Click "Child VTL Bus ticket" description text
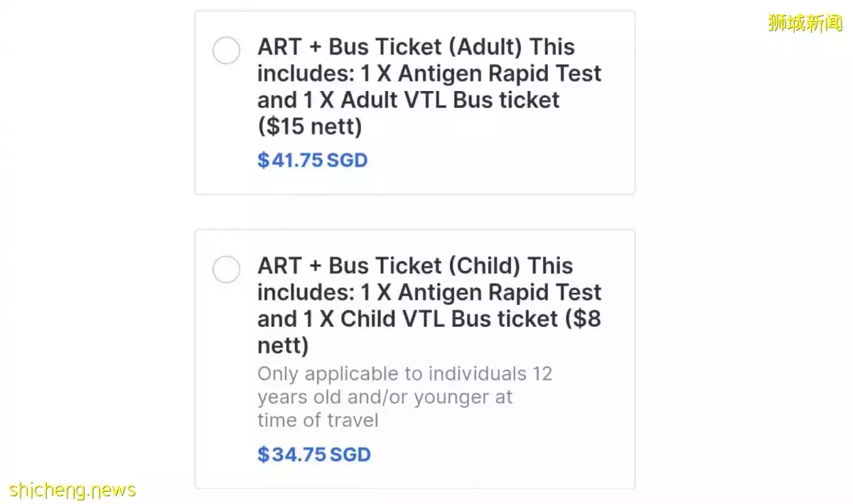This screenshot has width=853, height=504. (449, 319)
